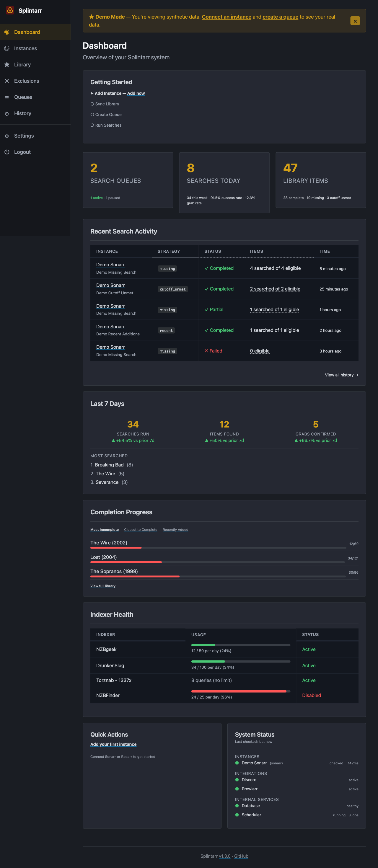Open the GitHub footer link
The height and width of the screenshot is (868, 378).
(x=241, y=856)
